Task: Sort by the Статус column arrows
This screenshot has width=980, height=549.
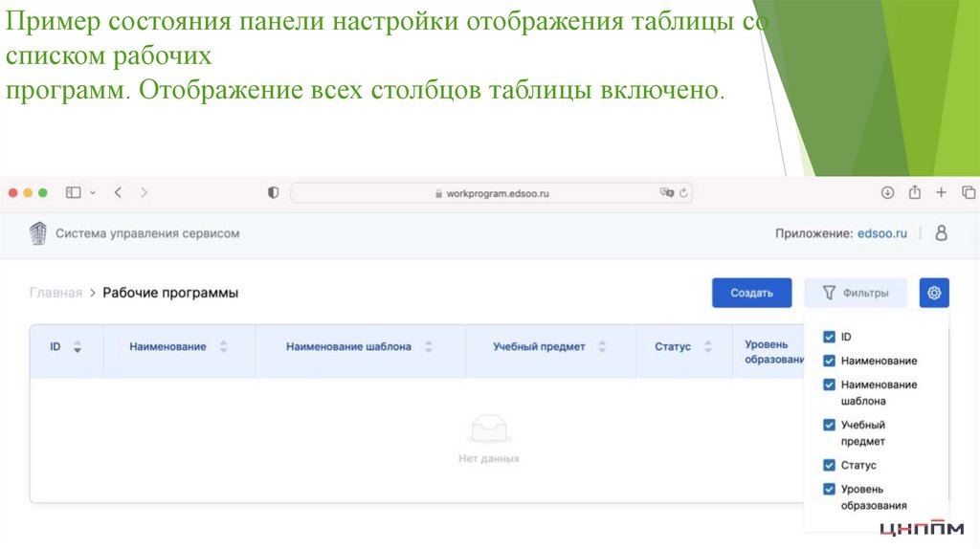Action: tap(707, 346)
